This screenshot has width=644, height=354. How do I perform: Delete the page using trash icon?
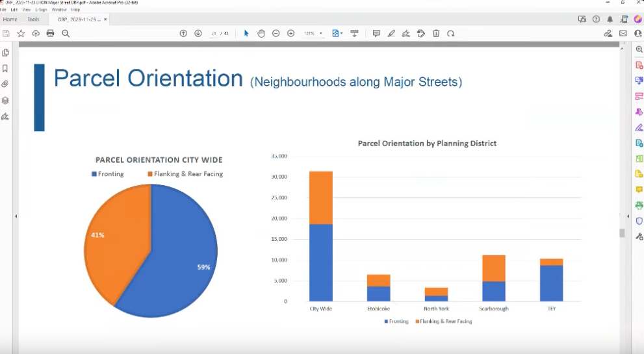point(436,33)
